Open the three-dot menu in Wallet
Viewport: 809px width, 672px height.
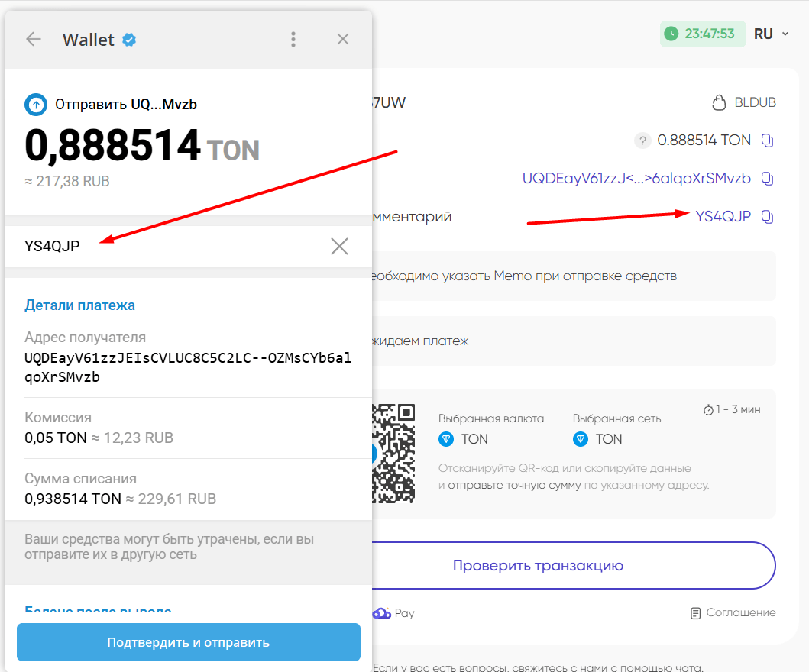pos(293,40)
